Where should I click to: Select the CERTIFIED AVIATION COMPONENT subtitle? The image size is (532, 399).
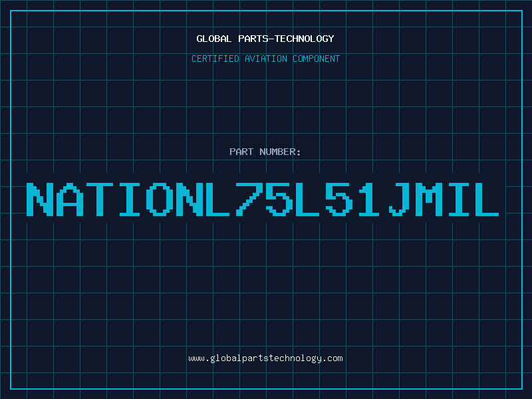click(265, 59)
